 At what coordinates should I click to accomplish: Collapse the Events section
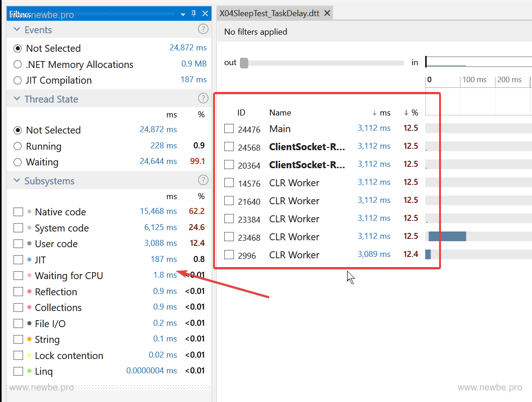[17, 30]
